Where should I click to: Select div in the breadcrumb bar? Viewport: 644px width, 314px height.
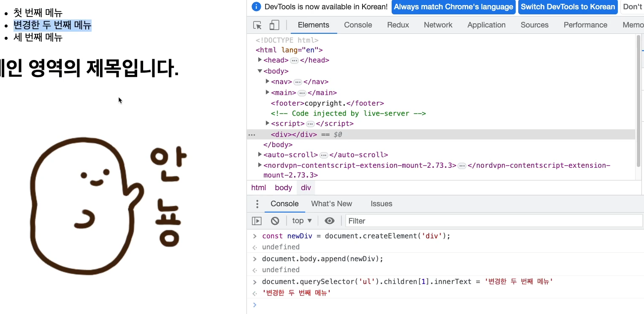(x=306, y=188)
